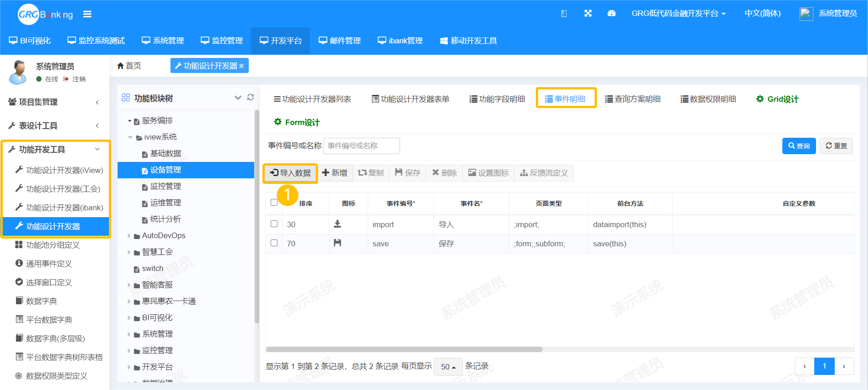Expand 智慧工会 tree node

[129, 252]
